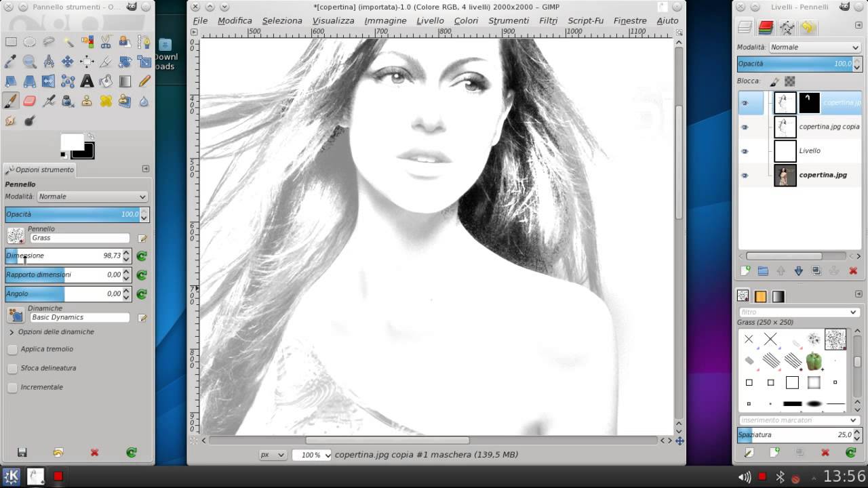868x488 pixels.
Task: Toggle visibility eye of top selected layer
Action: 745,103
